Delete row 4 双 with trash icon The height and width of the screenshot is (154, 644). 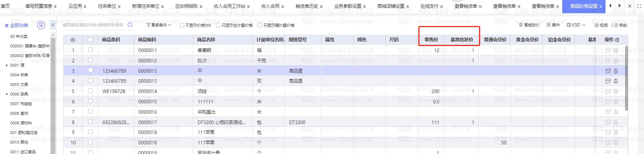click(616, 81)
